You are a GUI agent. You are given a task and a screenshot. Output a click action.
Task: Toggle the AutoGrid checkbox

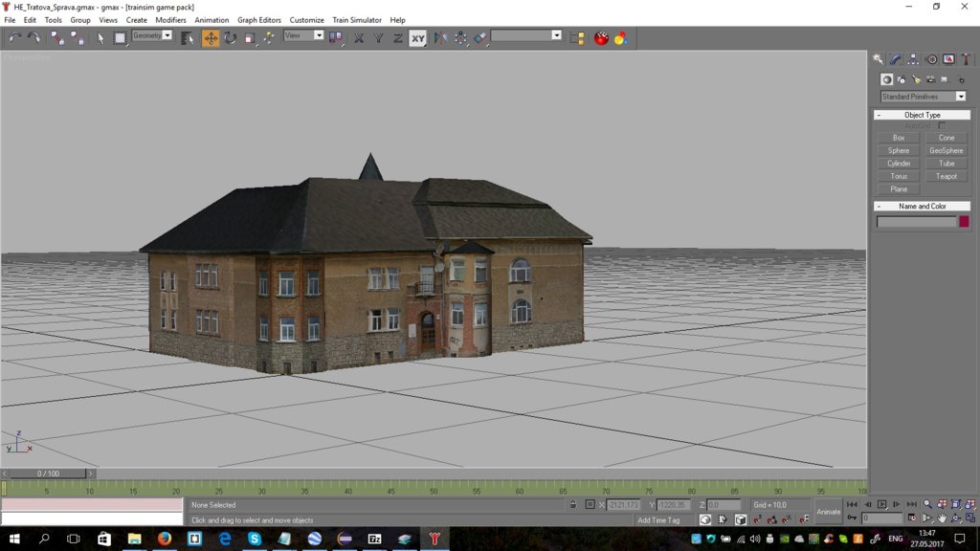point(942,125)
